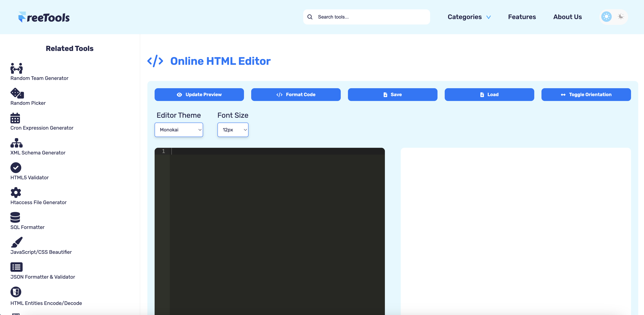Screen dimensions: 644x315
Task: Open the HTML Entities Encode/Decode link
Action: click(x=46, y=303)
